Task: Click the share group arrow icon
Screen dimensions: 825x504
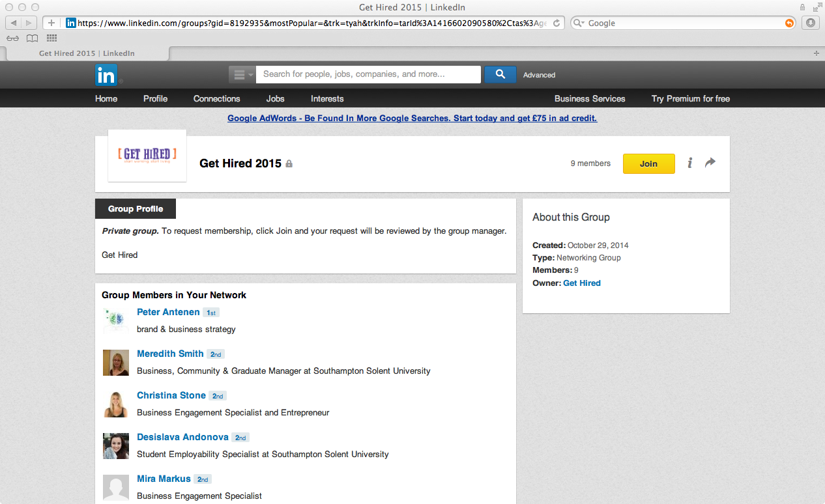Action: click(710, 162)
